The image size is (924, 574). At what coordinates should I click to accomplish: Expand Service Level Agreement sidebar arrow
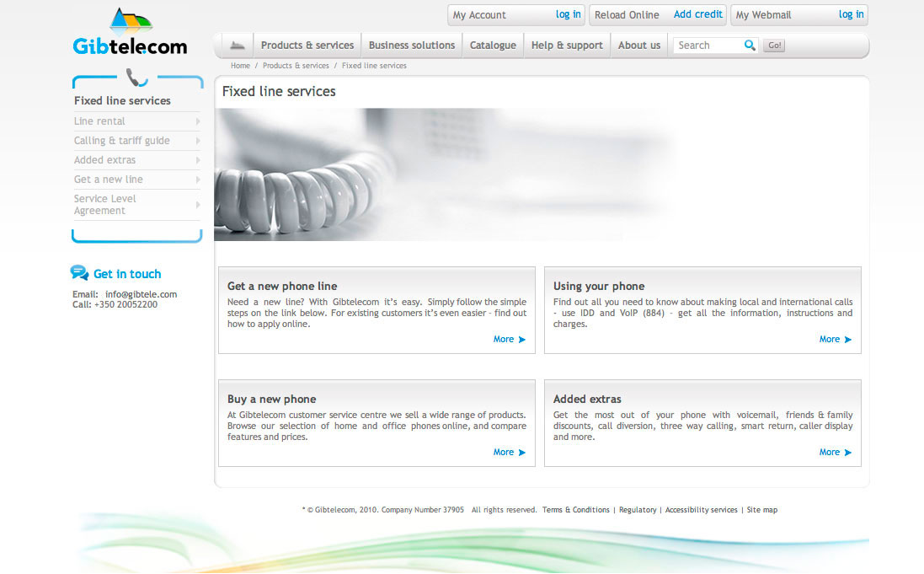click(x=197, y=205)
